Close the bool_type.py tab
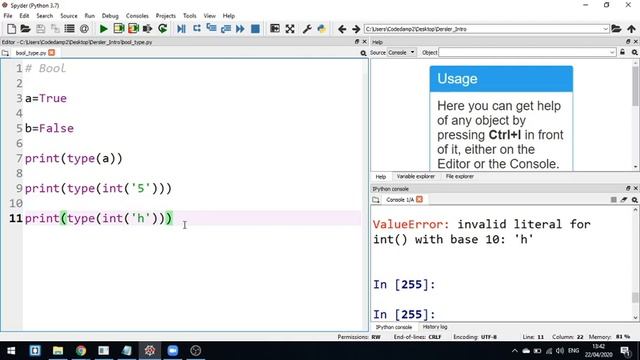This screenshot has width=640, height=360. pyautogui.click(x=51, y=53)
